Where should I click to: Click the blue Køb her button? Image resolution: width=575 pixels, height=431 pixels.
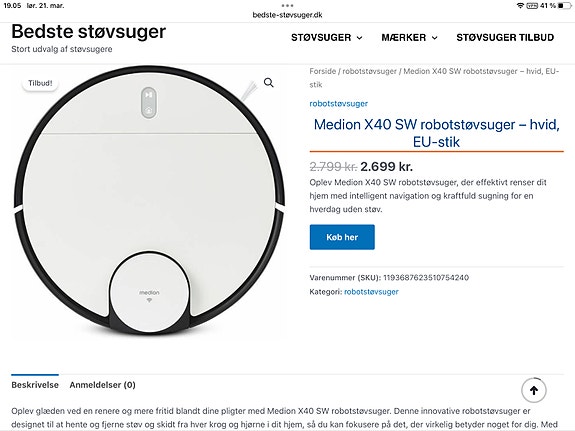342,237
